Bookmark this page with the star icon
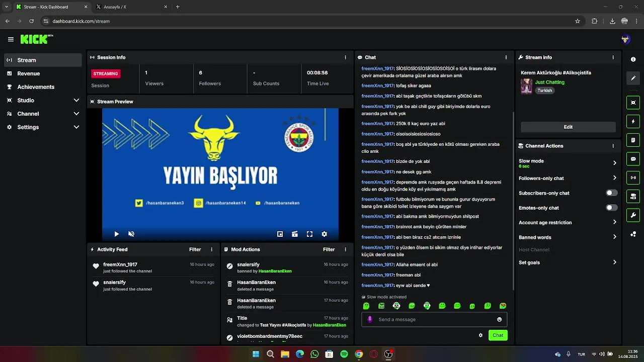The height and width of the screenshot is (362, 644). point(578,21)
